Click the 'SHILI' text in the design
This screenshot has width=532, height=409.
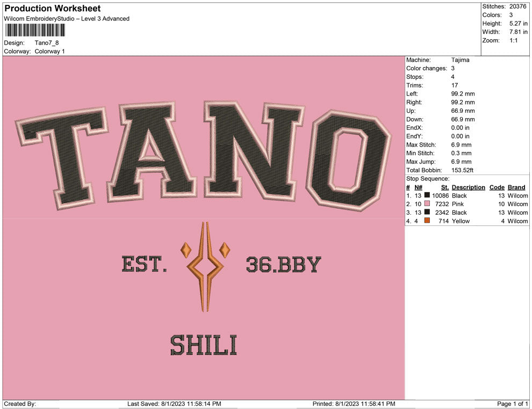[x=204, y=345]
